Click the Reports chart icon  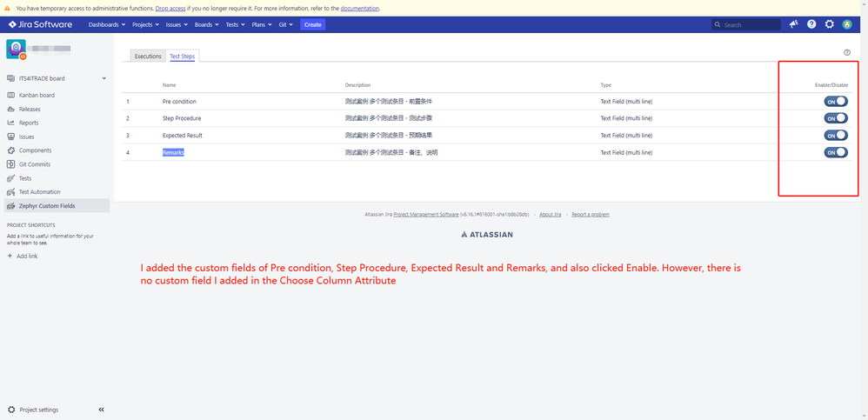tap(10, 123)
